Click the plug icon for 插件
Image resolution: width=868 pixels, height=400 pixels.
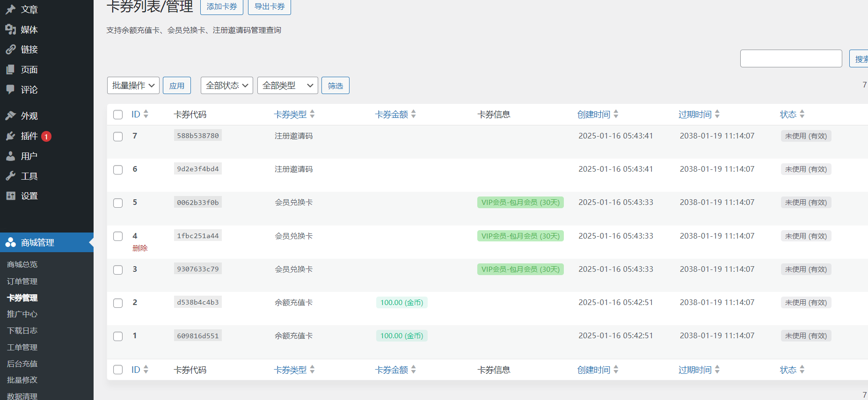(10, 136)
